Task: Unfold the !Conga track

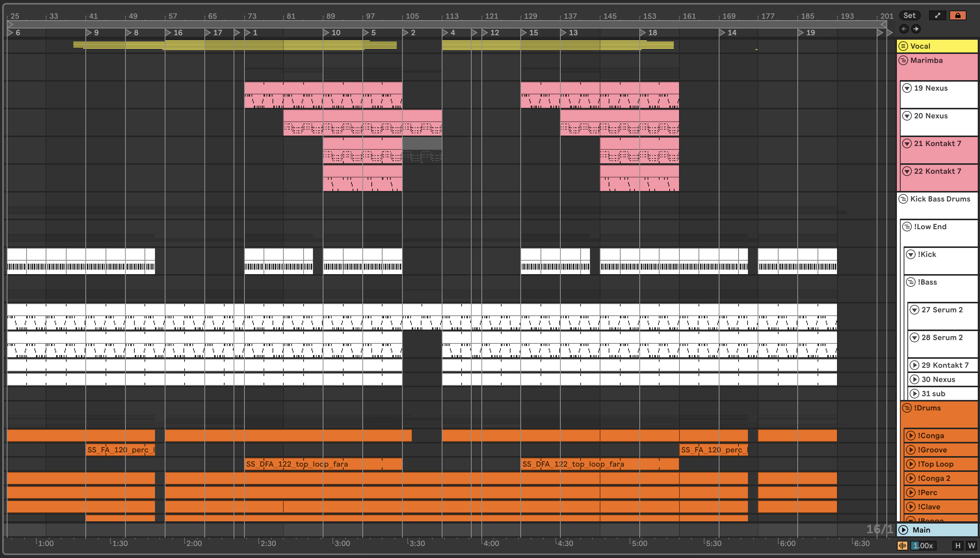Action: click(910, 436)
